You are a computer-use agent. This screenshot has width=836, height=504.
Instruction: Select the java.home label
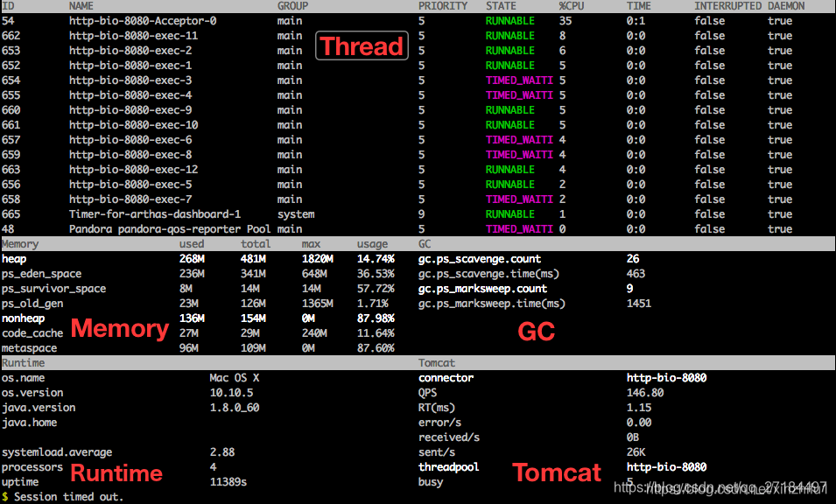[29, 423]
